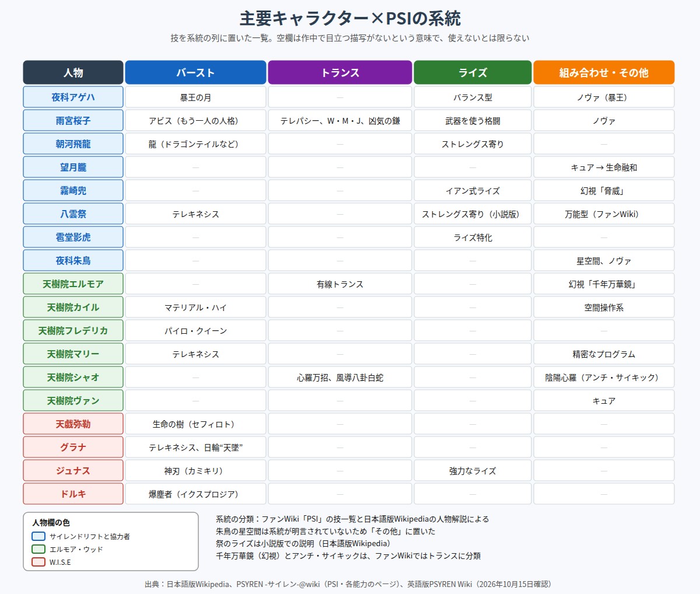Click the 武器を使う格闘 cell

coord(473,120)
